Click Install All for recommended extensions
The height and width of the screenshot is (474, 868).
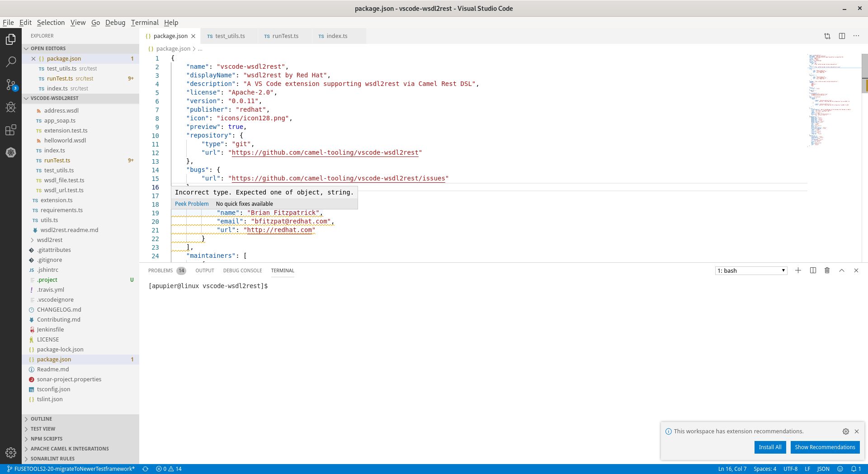pos(770,447)
